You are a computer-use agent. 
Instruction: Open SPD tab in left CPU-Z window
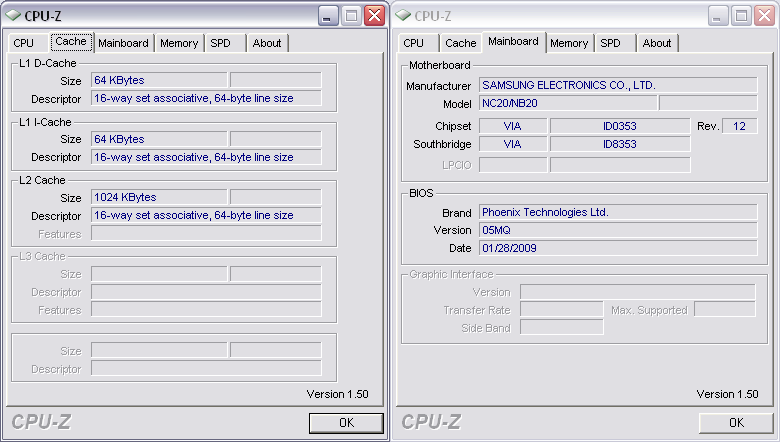pos(221,43)
